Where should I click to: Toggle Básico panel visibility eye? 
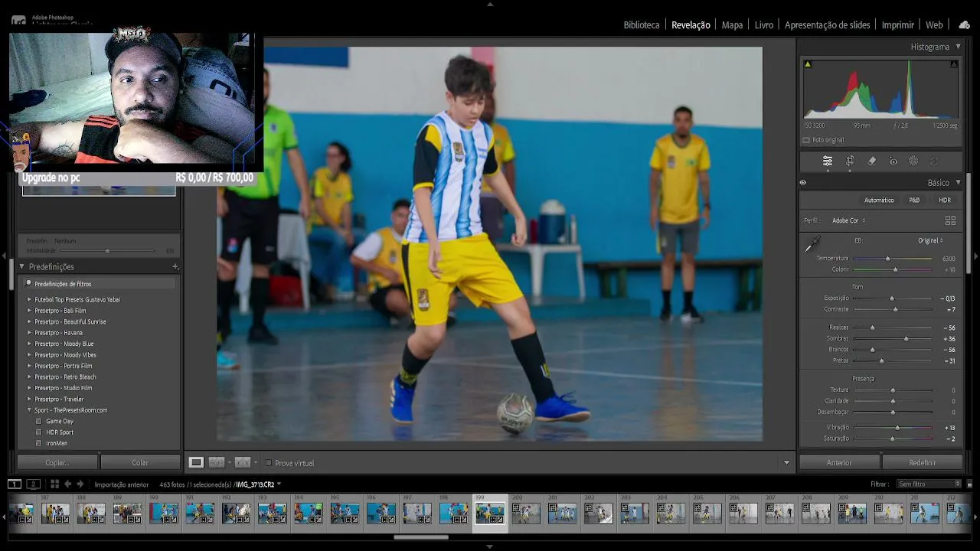pyautogui.click(x=803, y=183)
